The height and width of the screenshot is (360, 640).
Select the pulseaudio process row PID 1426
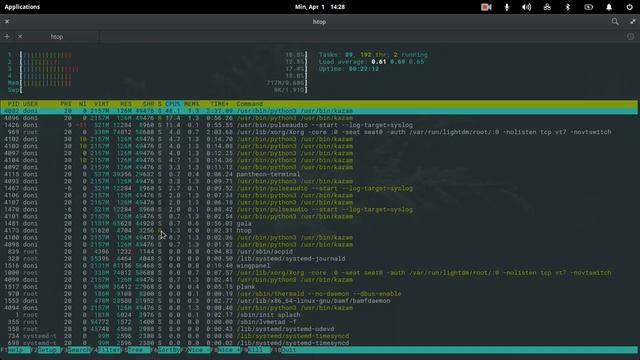pyautogui.click(x=319, y=125)
